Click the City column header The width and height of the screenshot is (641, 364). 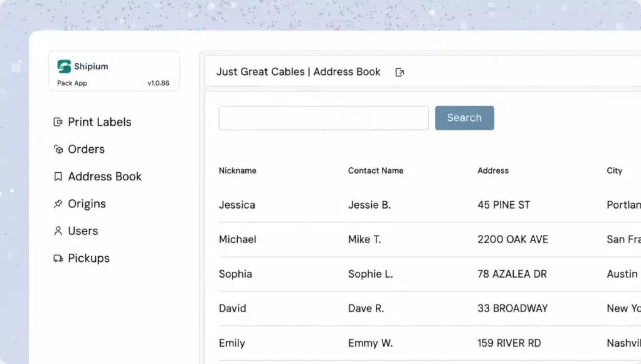614,170
